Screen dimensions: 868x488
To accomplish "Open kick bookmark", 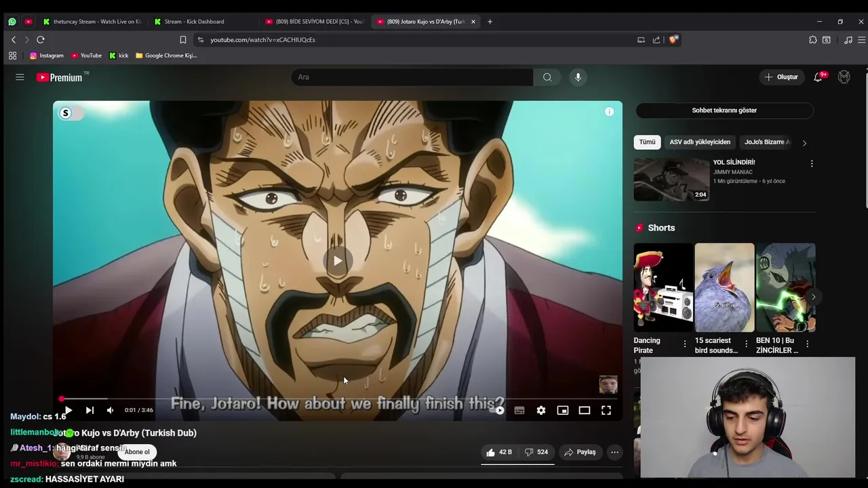I will pyautogui.click(x=119, y=56).
